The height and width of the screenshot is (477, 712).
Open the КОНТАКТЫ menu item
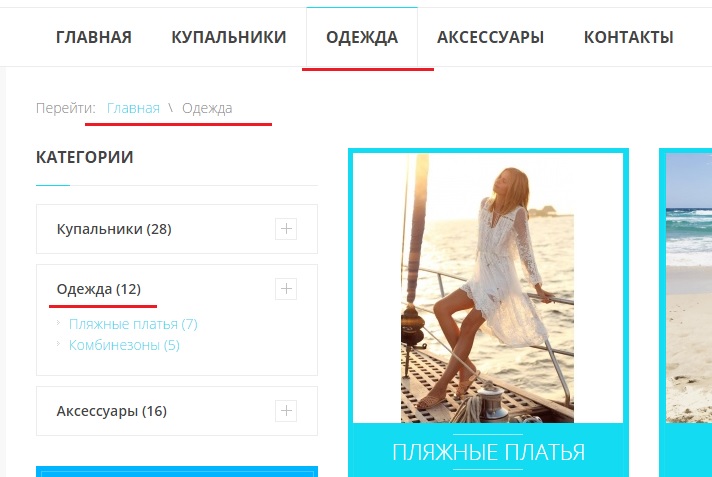click(628, 37)
